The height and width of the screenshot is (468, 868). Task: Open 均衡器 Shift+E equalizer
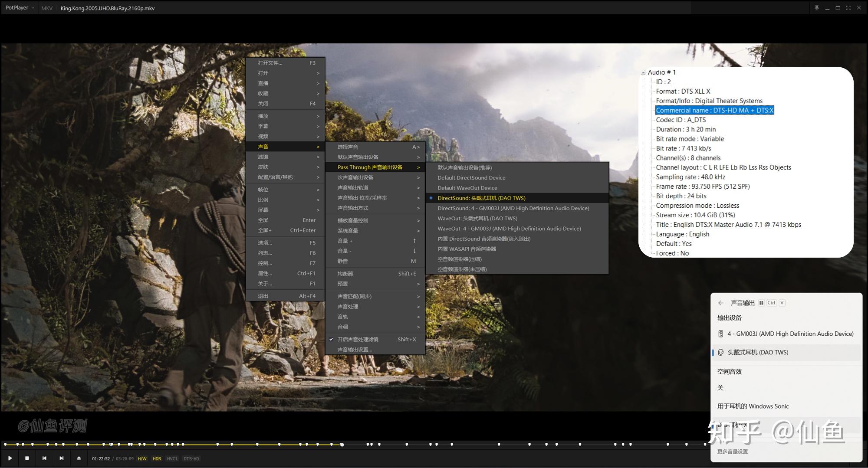375,274
